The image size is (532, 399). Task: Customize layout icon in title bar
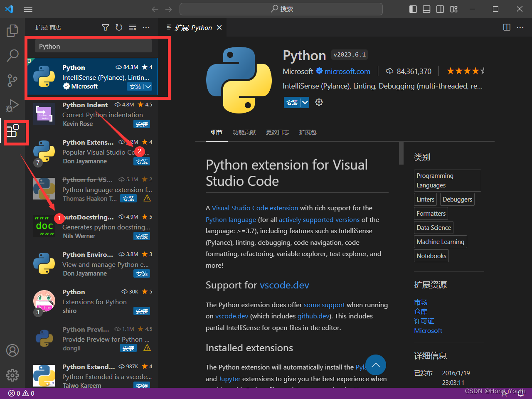454,9
